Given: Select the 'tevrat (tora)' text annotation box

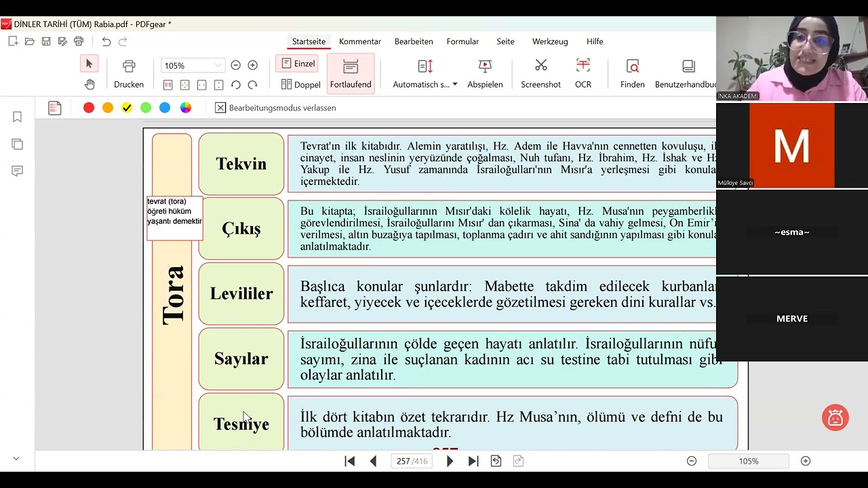Looking at the screenshot, I should tap(175, 218).
